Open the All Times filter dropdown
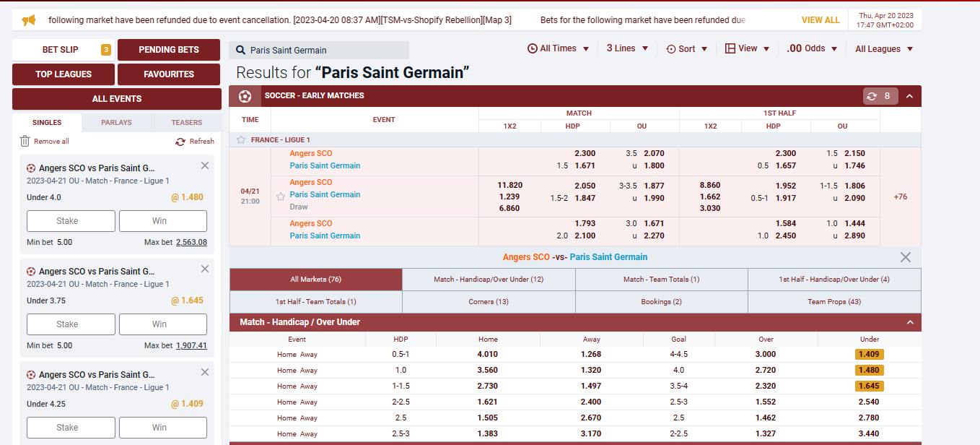Viewport: 980px width, 445px height. coord(559,48)
